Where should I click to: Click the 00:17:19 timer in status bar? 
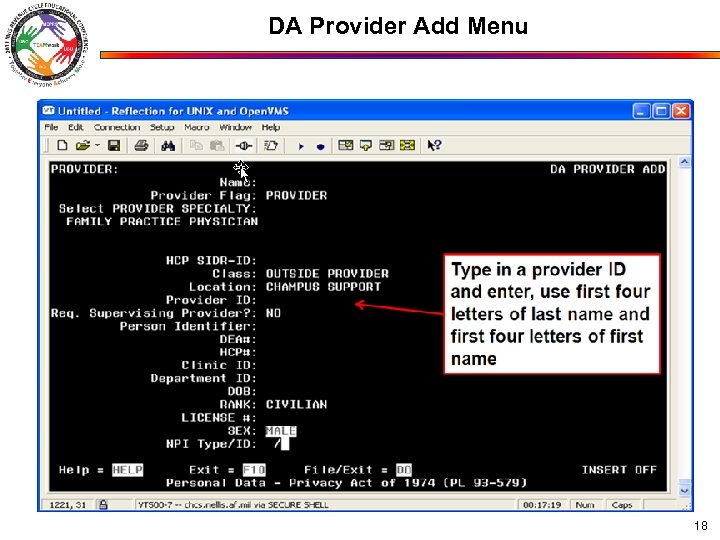click(x=542, y=505)
